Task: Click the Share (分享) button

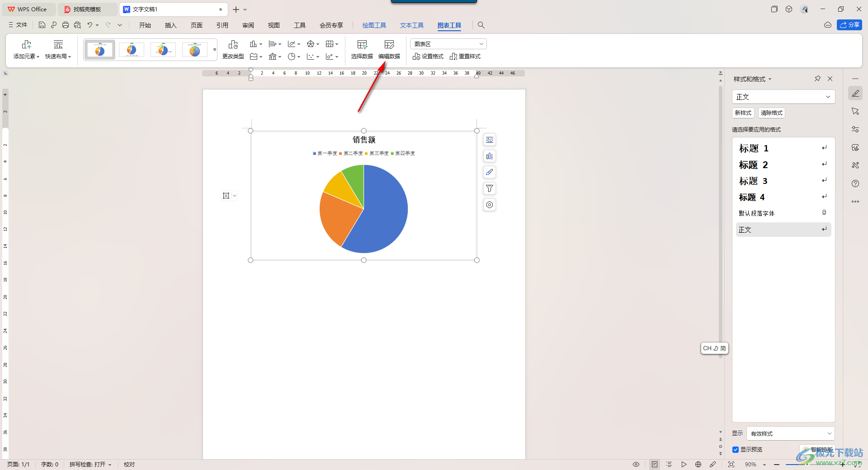Action: point(849,25)
